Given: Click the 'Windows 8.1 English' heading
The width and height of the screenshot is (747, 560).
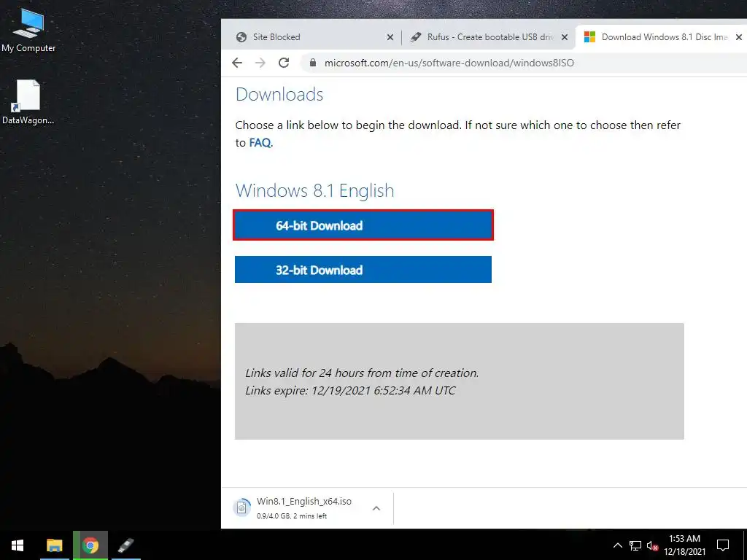Looking at the screenshot, I should (x=315, y=190).
